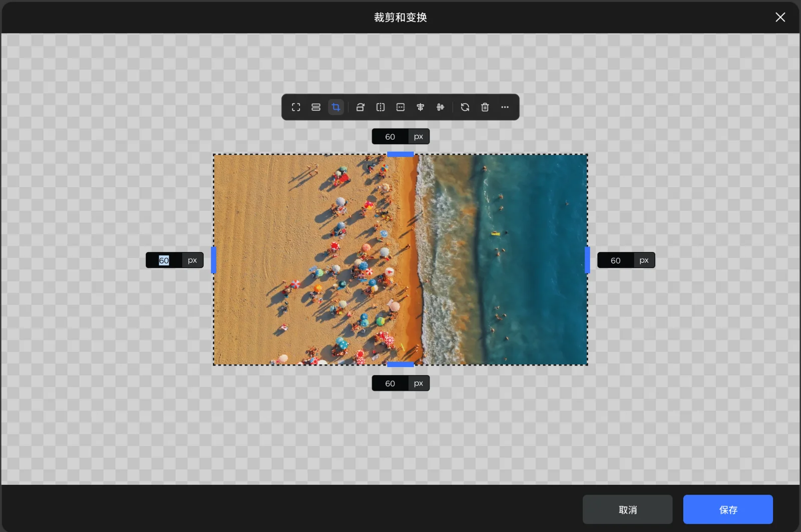Open the px unit selector below the image
Image resolution: width=801 pixels, height=532 pixels.
point(419,383)
